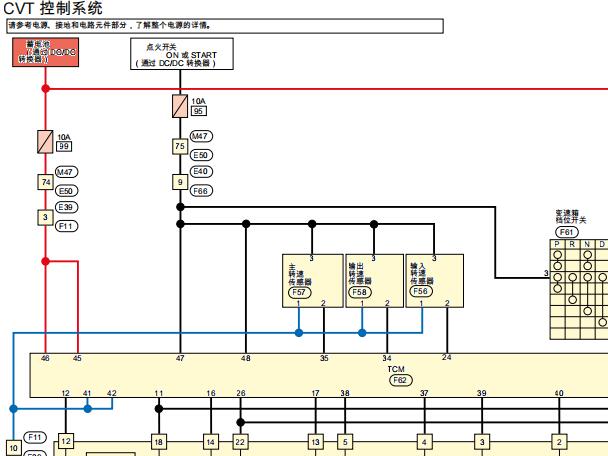Click the "F57" connector label
This screenshot has height=456, width=608.
pos(299,292)
